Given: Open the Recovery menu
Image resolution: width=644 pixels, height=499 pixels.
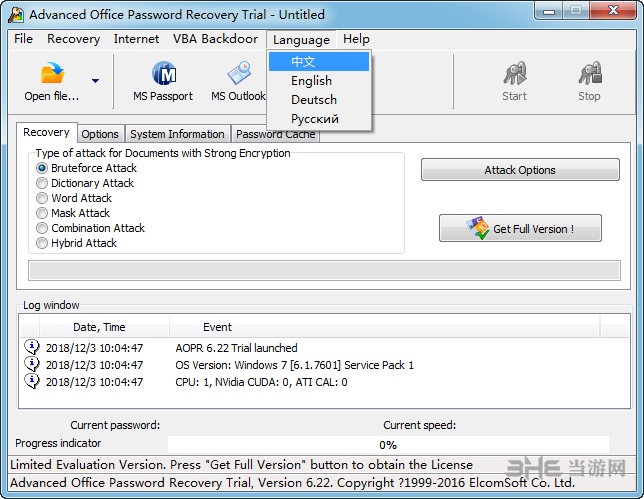Looking at the screenshot, I should [74, 39].
